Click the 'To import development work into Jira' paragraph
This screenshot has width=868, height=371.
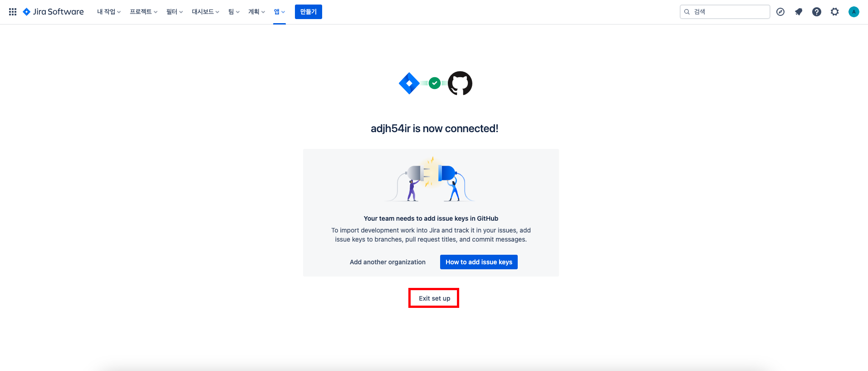point(431,235)
